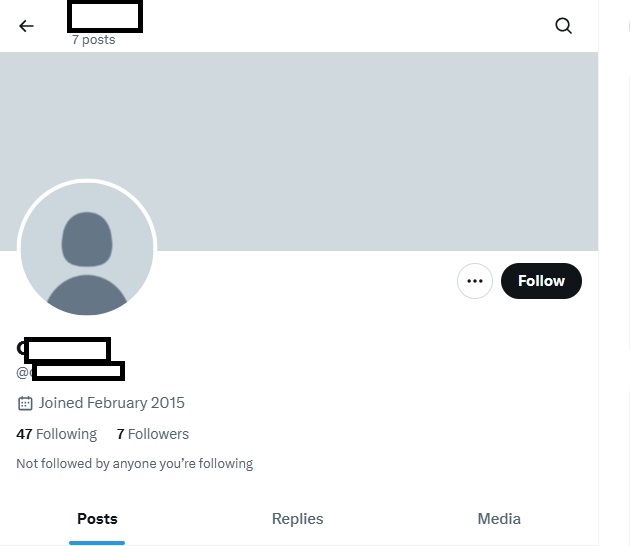Switch to the Media tab
This screenshot has width=630, height=546.
pos(498,518)
